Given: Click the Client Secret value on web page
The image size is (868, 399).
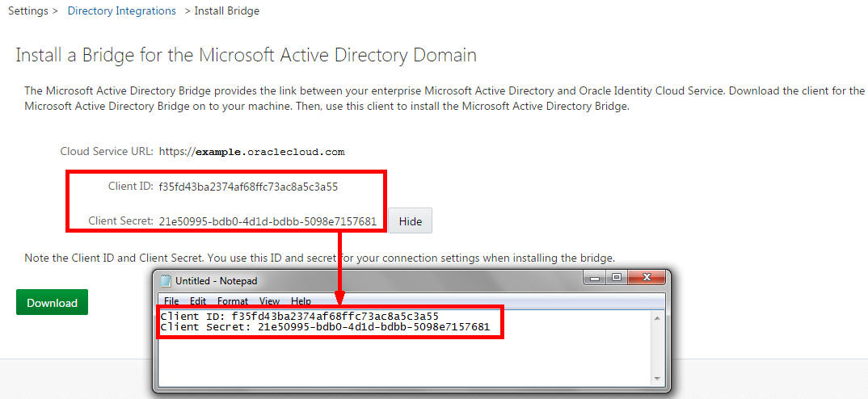Looking at the screenshot, I should [x=268, y=221].
